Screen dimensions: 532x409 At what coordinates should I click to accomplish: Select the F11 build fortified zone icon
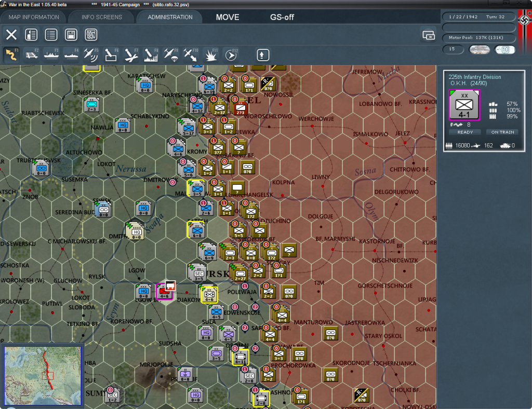[x=210, y=55]
